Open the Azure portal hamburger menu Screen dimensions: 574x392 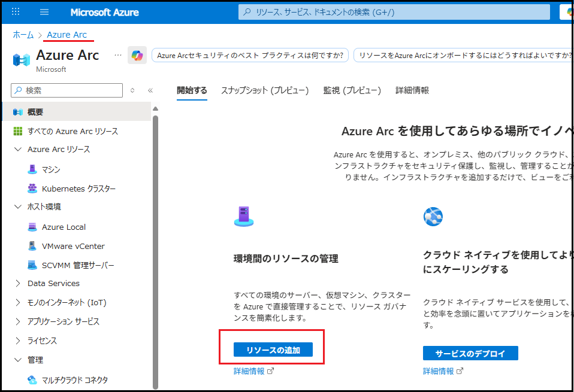coord(44,12)
